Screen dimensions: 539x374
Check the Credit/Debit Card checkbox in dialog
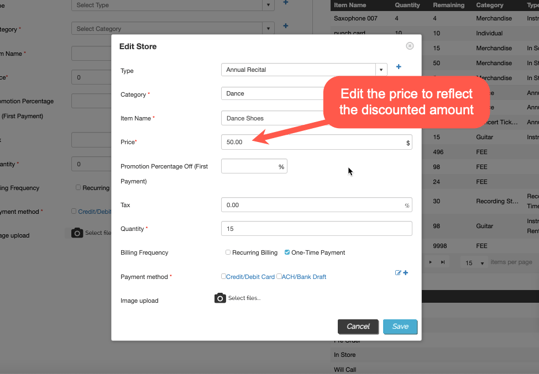tap(223, 276)
